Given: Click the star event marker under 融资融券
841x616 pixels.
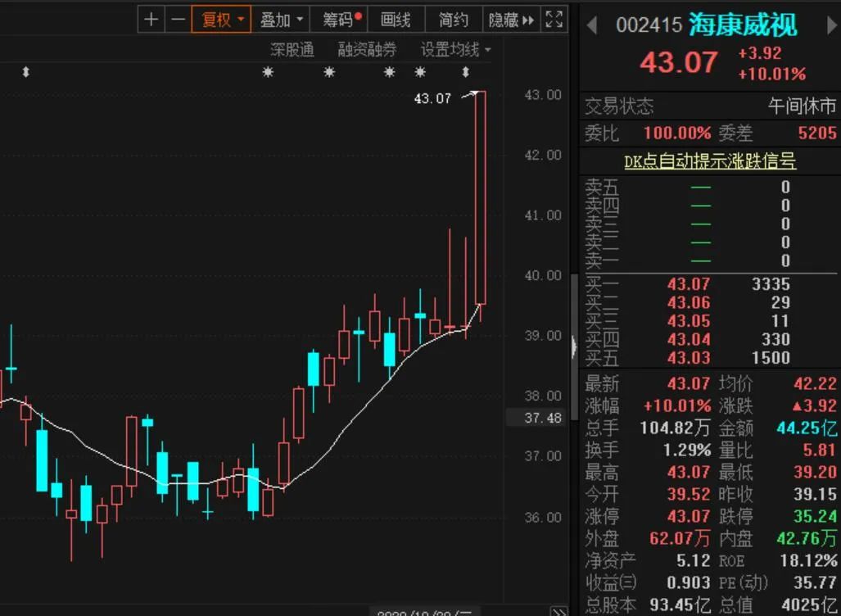Looking at the screenshot, I should [329, 72].
